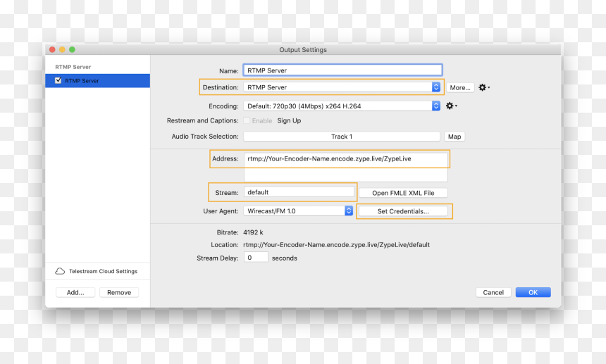Click the yellow minimize window button

point(62,49)
